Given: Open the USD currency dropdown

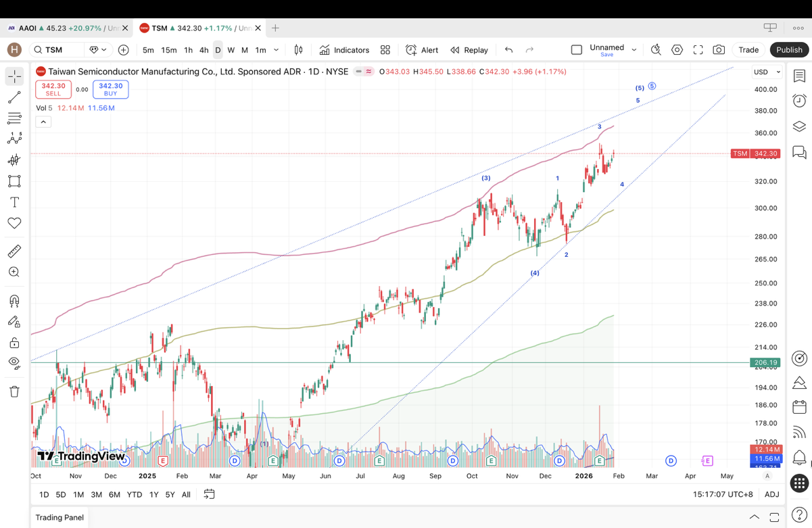Looking at the screenshot, I should coord(767,72).
